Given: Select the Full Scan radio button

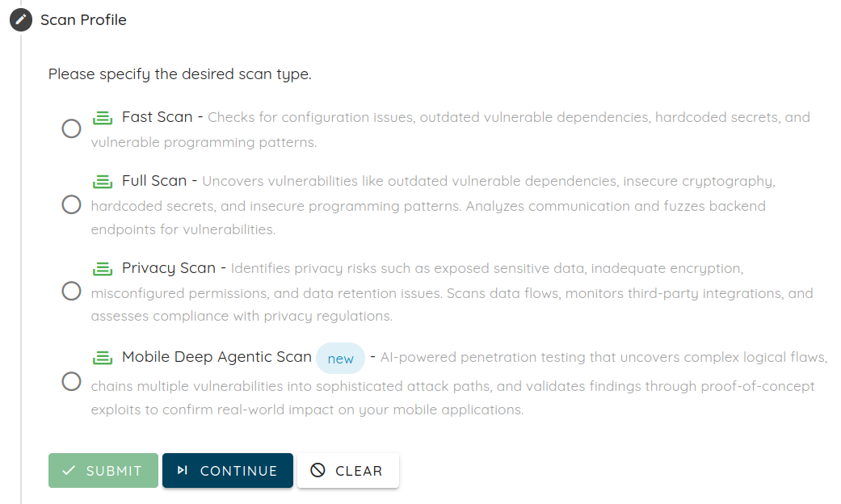Looking at the screenshot, I should point(71,204).
